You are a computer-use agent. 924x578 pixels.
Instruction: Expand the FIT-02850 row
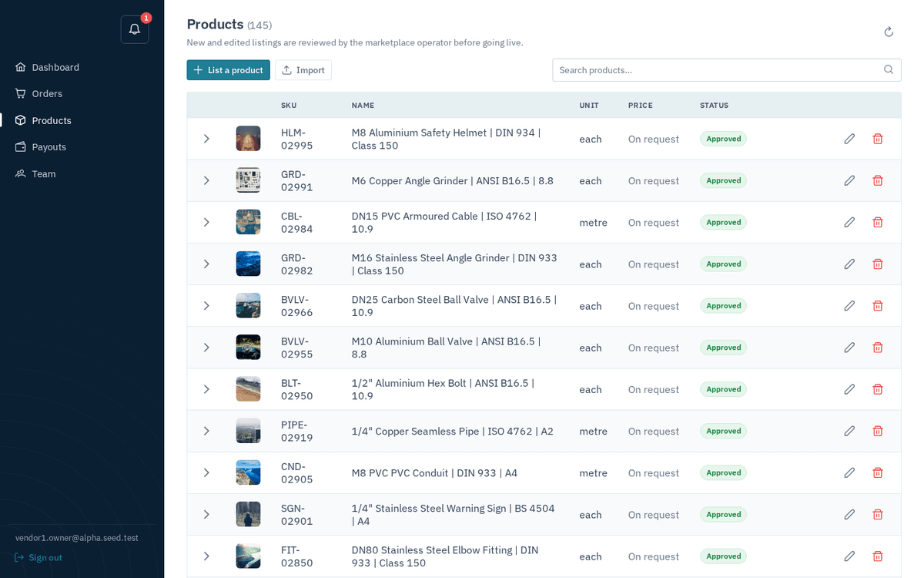tap(206, 556)
